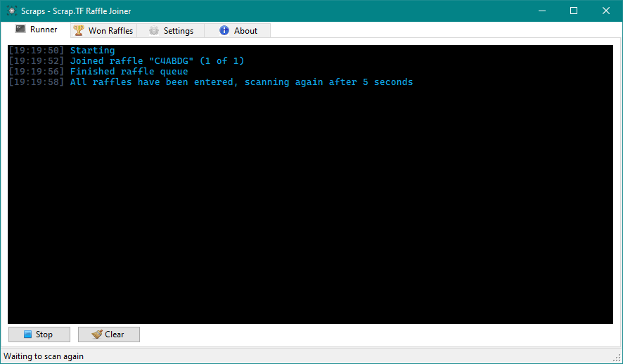Click the blue info icon on the About tab
Screen dimensions: 623x364
224,30
